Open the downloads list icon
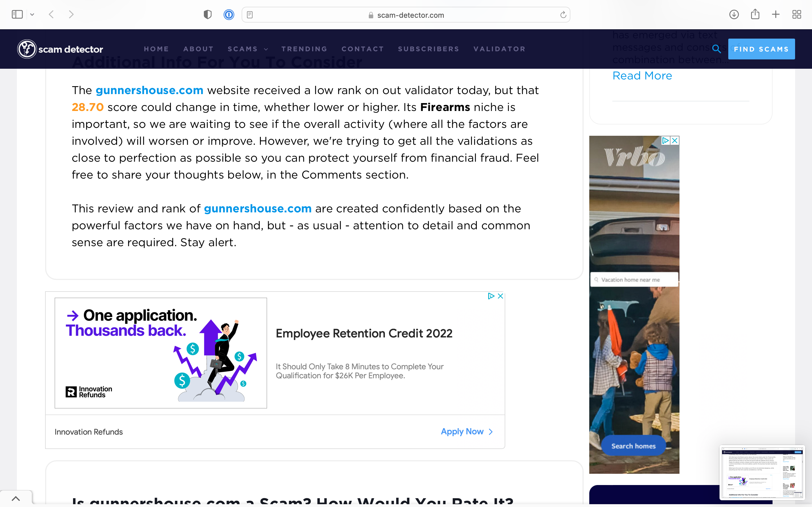Screen dimensions: 812x507 tap(734, 14)
